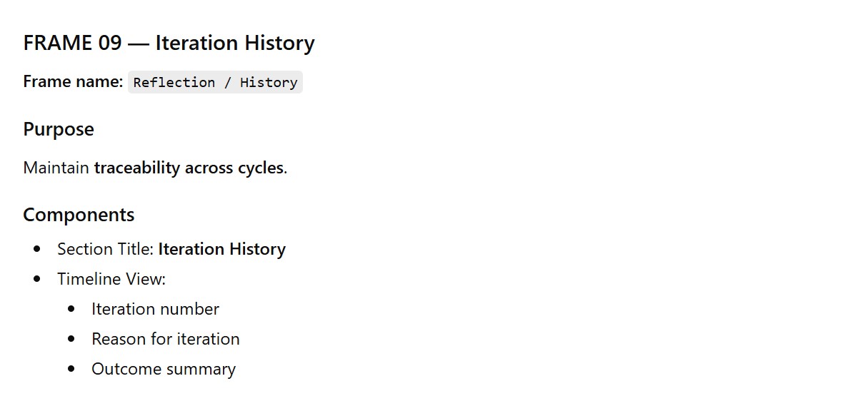Viewport: 868px width, 406px height.
Task: Click the "Components" subheading
Action: coord(79,215)
